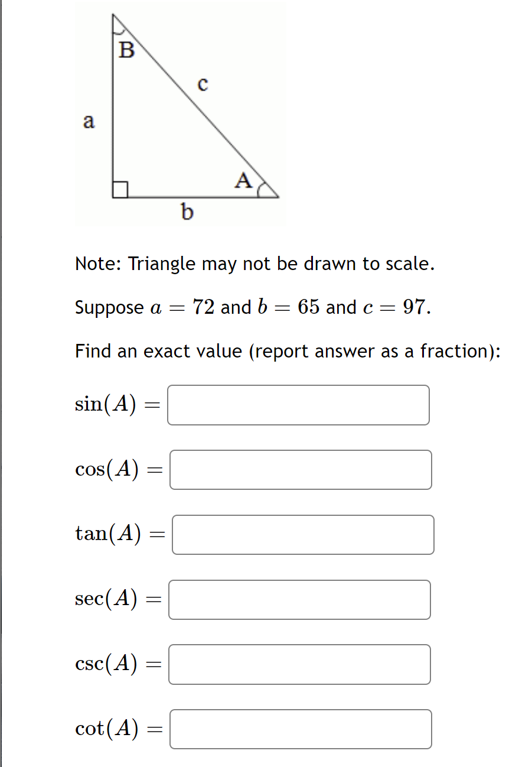The image size is (532, 767).
Task: Click the sin(A) label text
Action: (x=116, y=405)
